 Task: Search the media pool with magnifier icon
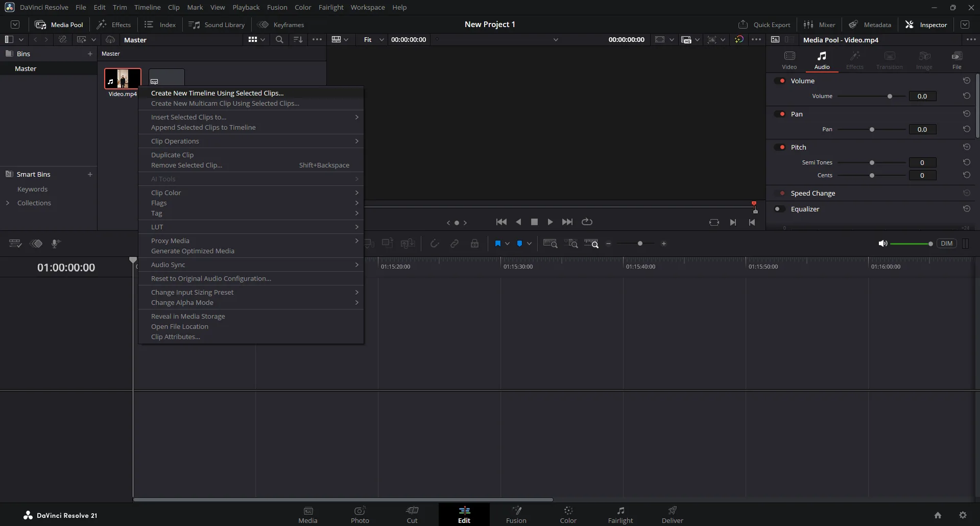coord(279,39)
